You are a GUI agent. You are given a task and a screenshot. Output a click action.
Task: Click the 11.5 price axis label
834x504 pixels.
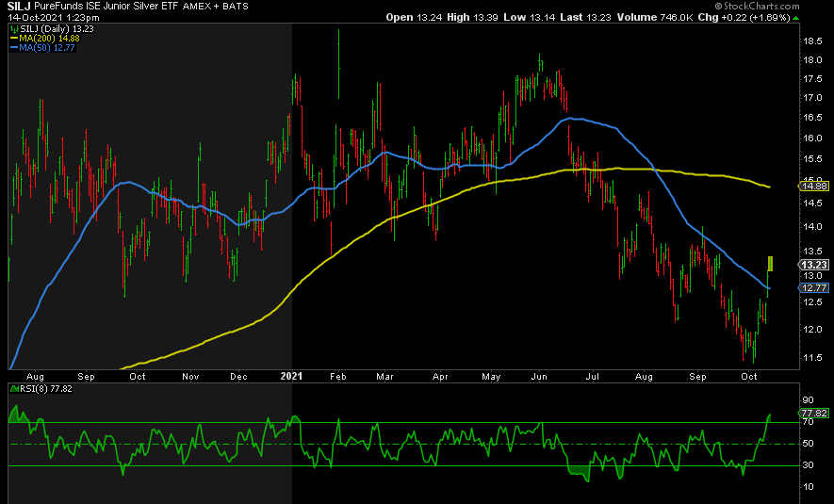812,358
